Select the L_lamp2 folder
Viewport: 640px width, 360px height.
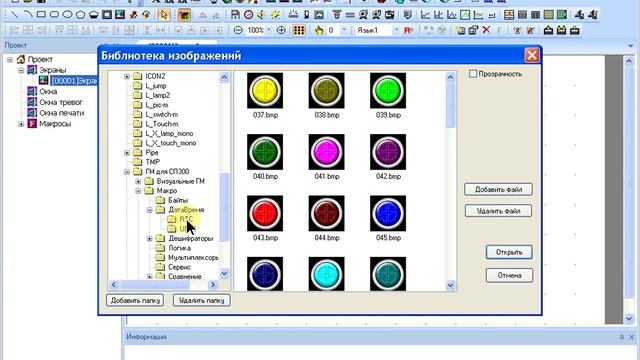158,96
